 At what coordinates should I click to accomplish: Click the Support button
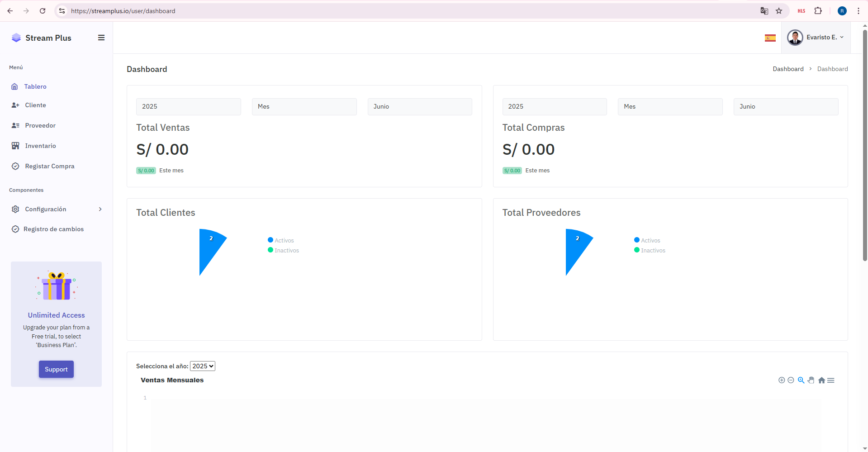56,369
